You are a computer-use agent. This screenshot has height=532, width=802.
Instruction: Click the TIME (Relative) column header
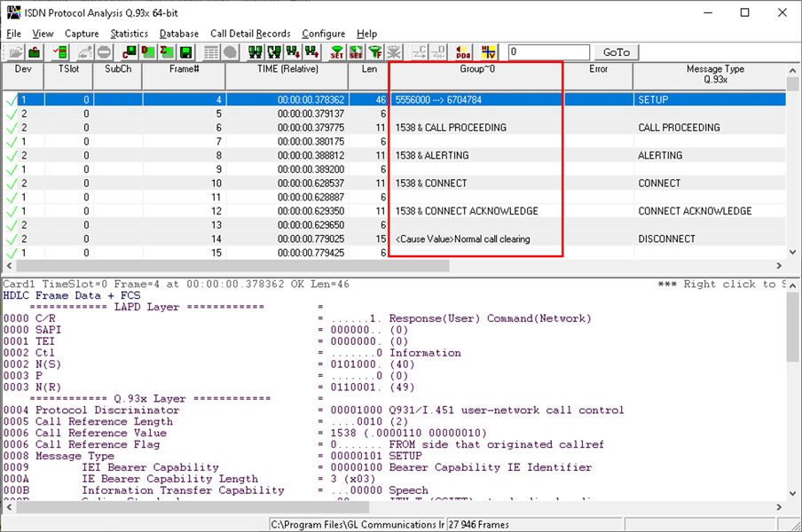(x=287, y=76)
